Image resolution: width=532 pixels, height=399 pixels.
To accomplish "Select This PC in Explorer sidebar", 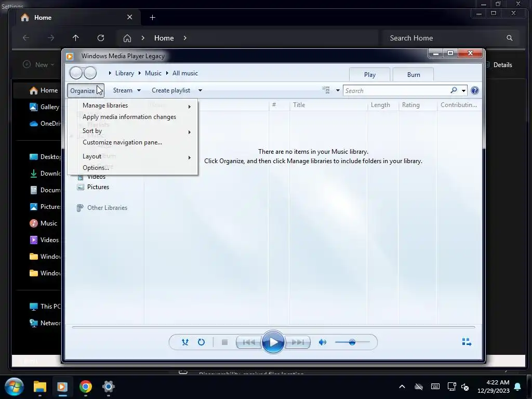I will pos(45,307).
